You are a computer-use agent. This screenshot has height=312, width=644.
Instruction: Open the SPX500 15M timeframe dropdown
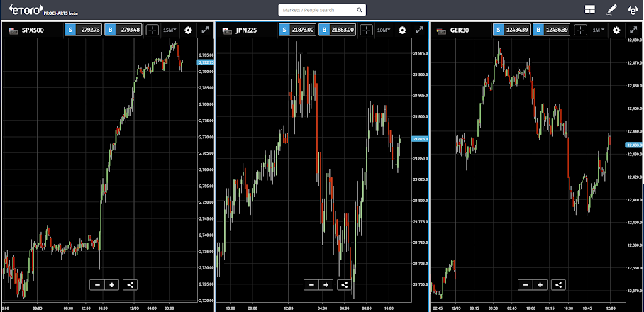tap(170, 30)
